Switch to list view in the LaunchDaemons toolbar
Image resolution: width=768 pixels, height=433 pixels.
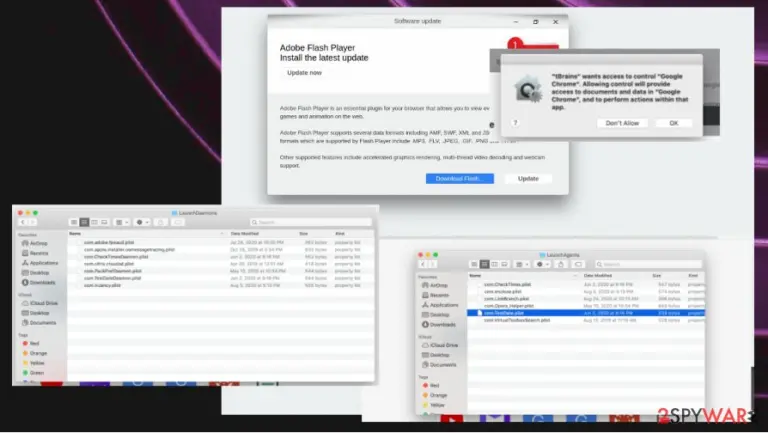(x=84, y=222)
